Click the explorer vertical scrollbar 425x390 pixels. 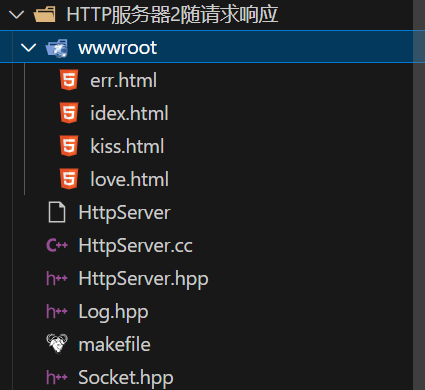419,195
